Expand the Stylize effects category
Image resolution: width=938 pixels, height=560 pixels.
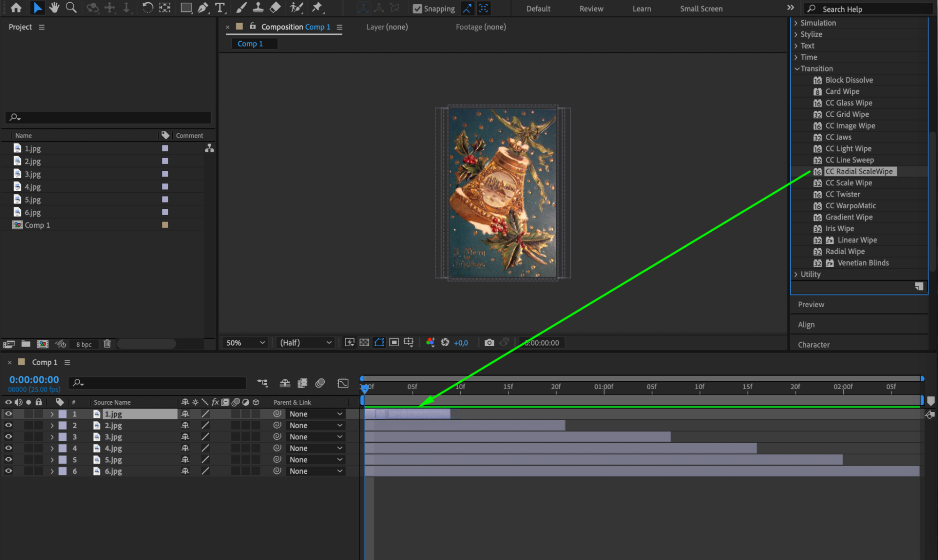pos(811,34)
